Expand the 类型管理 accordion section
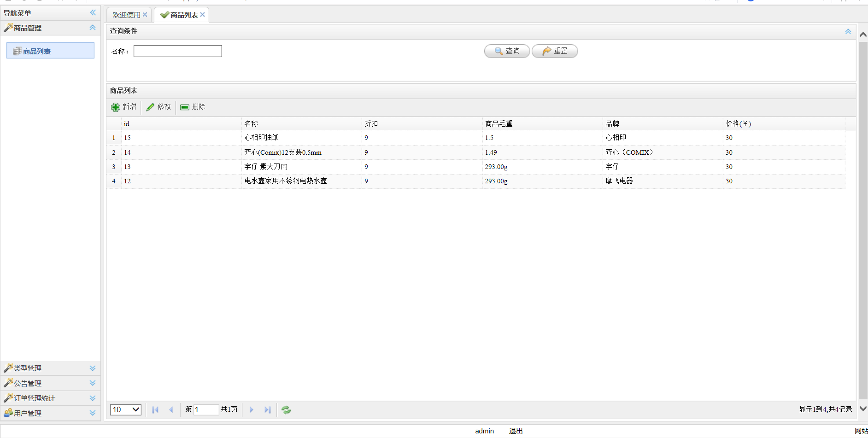868x438 pixels. coord(92,368)
